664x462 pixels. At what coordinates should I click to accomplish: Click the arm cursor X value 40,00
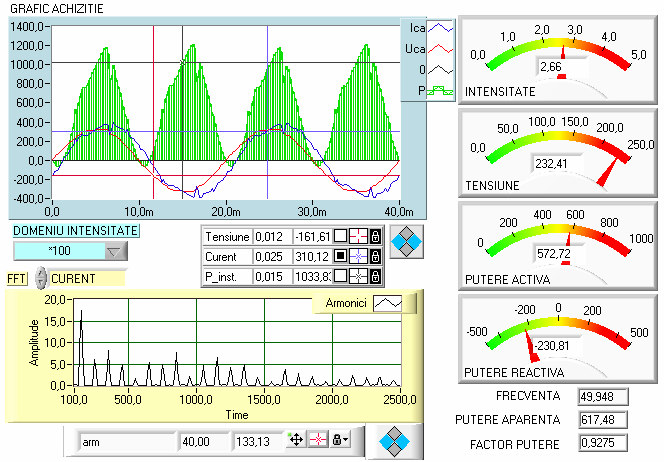(x=204, y=442)
